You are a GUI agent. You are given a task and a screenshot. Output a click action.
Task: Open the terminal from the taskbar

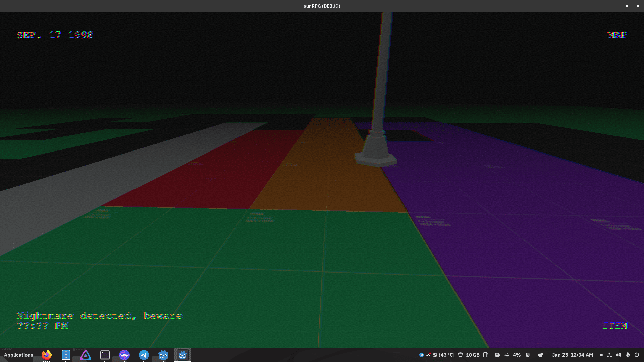(x=105, y=355)
